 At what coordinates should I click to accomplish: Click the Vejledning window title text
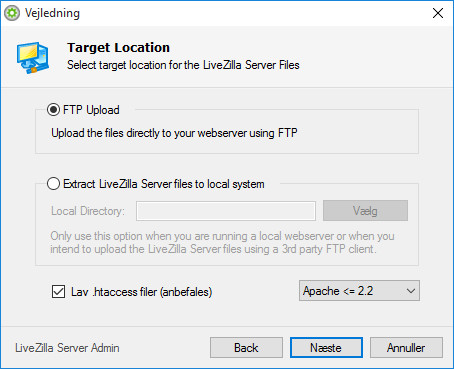52,13
